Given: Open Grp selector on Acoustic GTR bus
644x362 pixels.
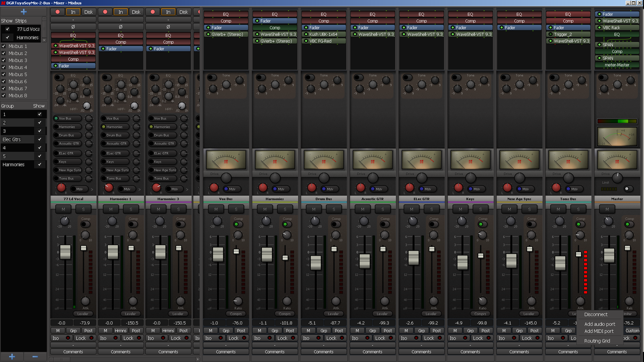Looking at the screenshot, I should pos(372,330).
